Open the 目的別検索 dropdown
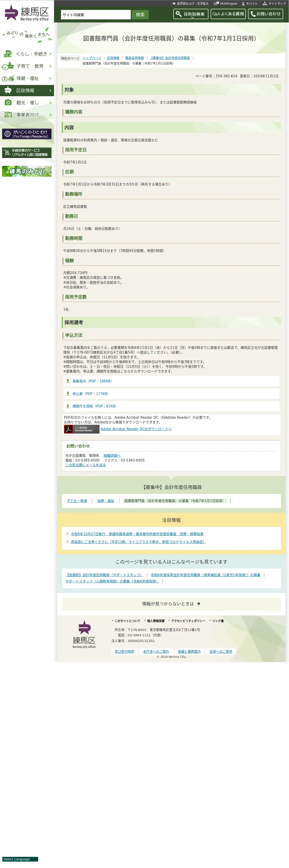 pyautogui.click(x=191, y=14)
